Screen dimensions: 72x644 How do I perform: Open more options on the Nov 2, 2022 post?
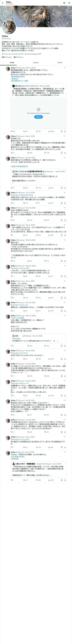tap(65, 136)
